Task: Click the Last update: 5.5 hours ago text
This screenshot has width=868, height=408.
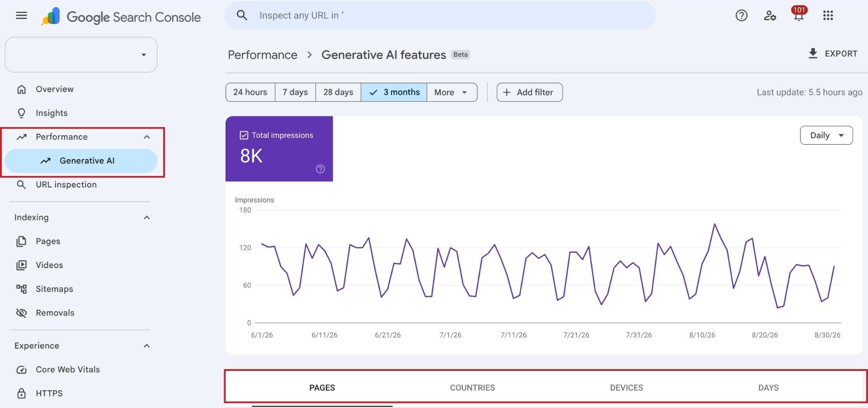Action: (809, 92)
